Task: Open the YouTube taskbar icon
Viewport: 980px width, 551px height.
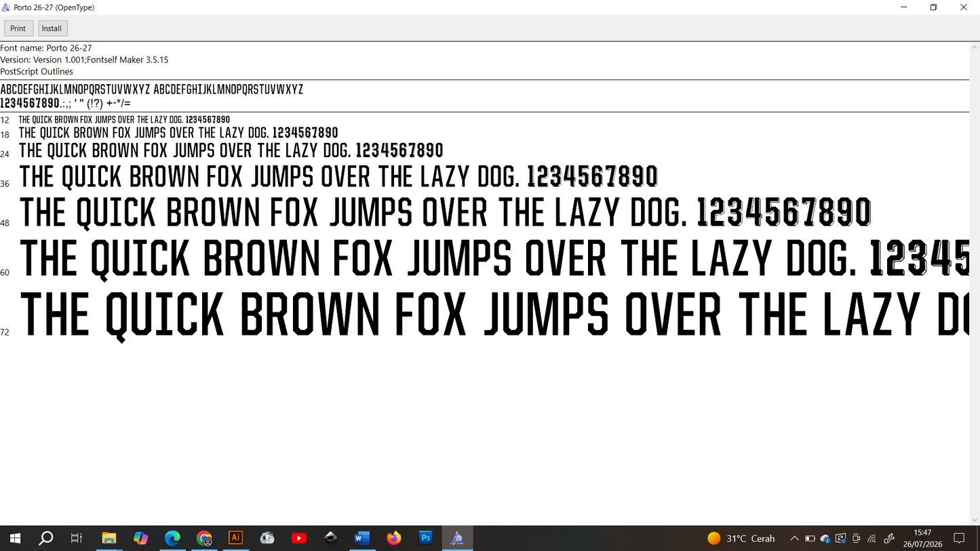Action: (299, 538)
